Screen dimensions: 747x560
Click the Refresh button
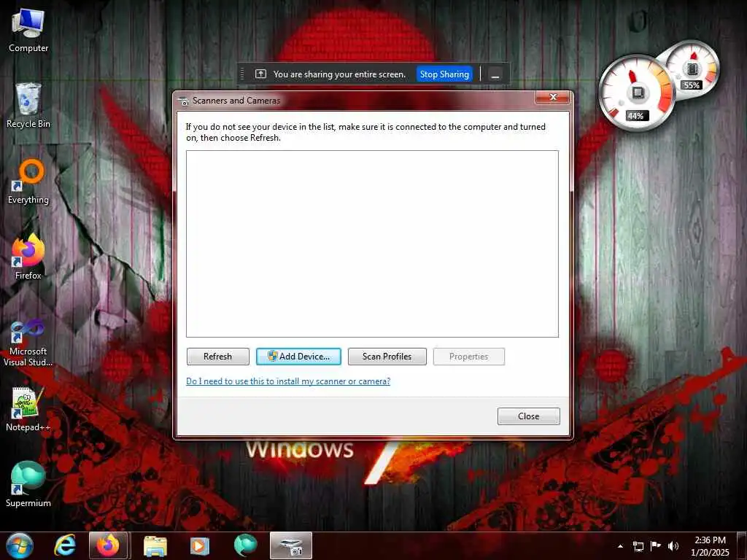pos(217,357)
